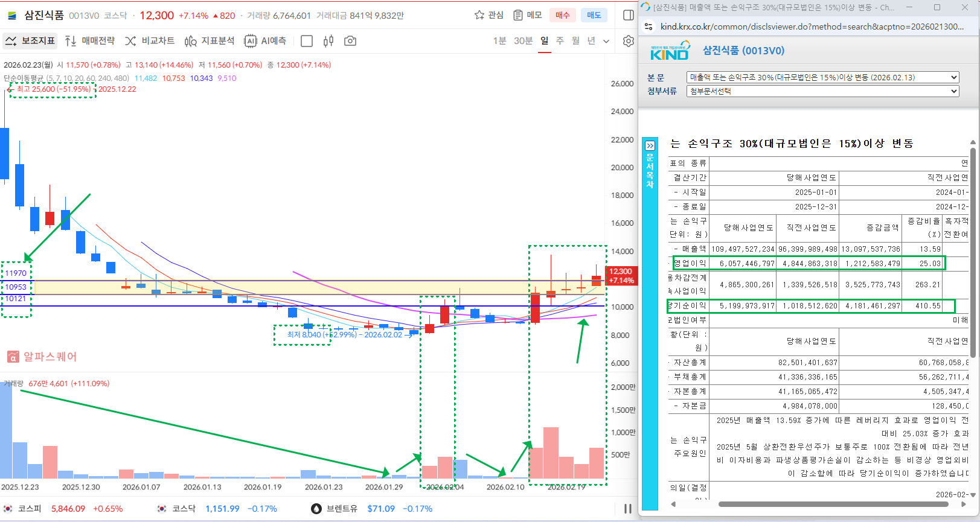Click the site info icon in the address bar
Screen dimensions: 980x522
649,27
